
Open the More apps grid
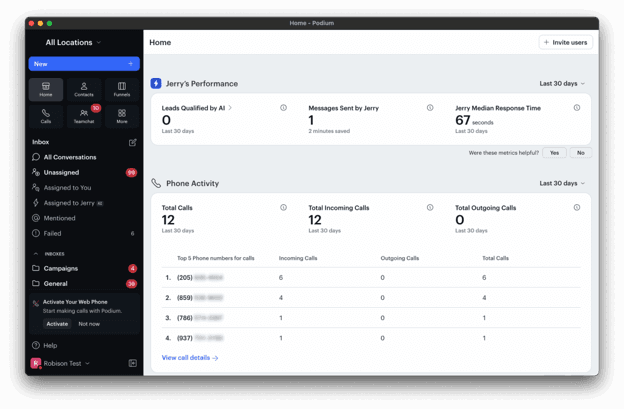coord(122,117)
